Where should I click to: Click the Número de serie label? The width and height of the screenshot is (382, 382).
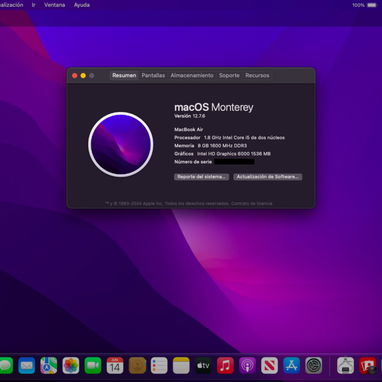193,162
